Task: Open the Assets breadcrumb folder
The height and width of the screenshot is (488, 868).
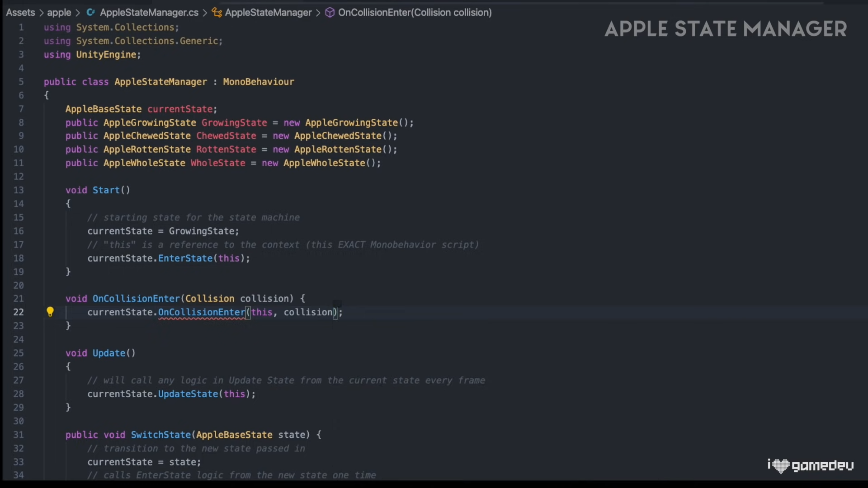Action: [20, 13]
